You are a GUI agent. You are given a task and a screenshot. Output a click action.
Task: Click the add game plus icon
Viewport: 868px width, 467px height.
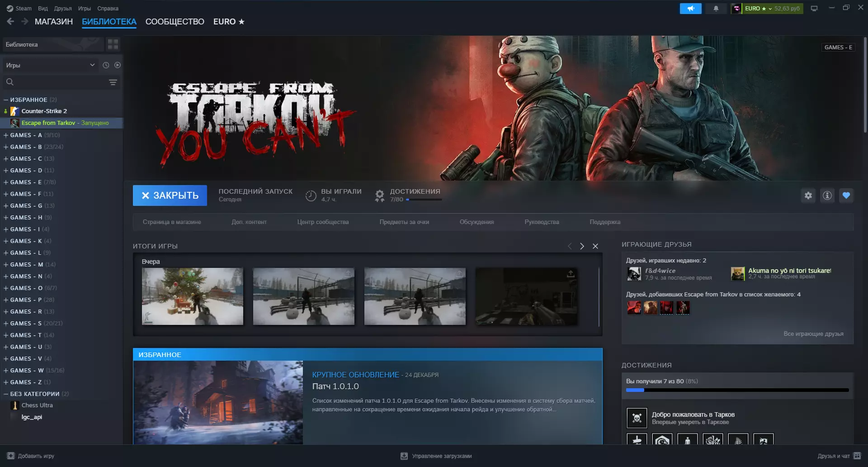click(11, 456)
